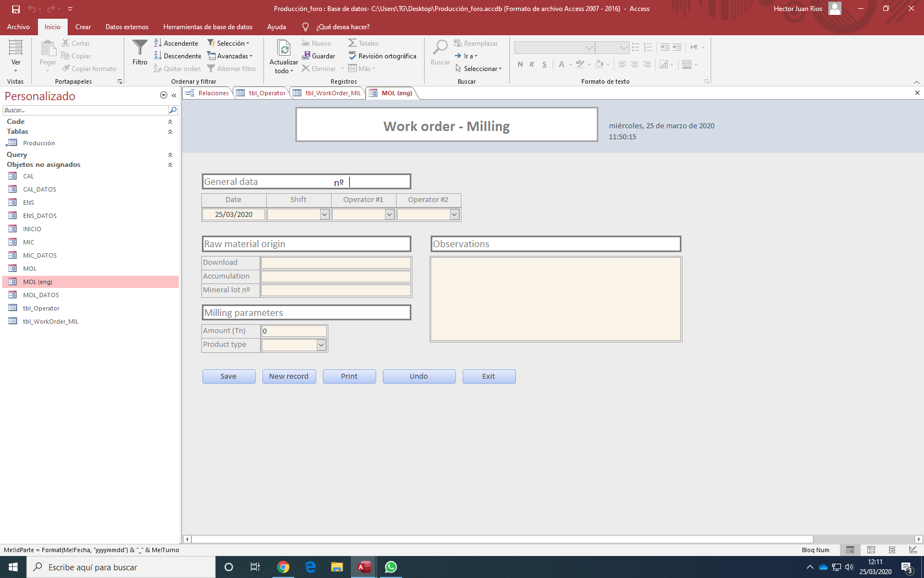Image resolution: width=924 pixels, height=578 pixels.
Task: Click the Undo form button
Action: [419, 377]
